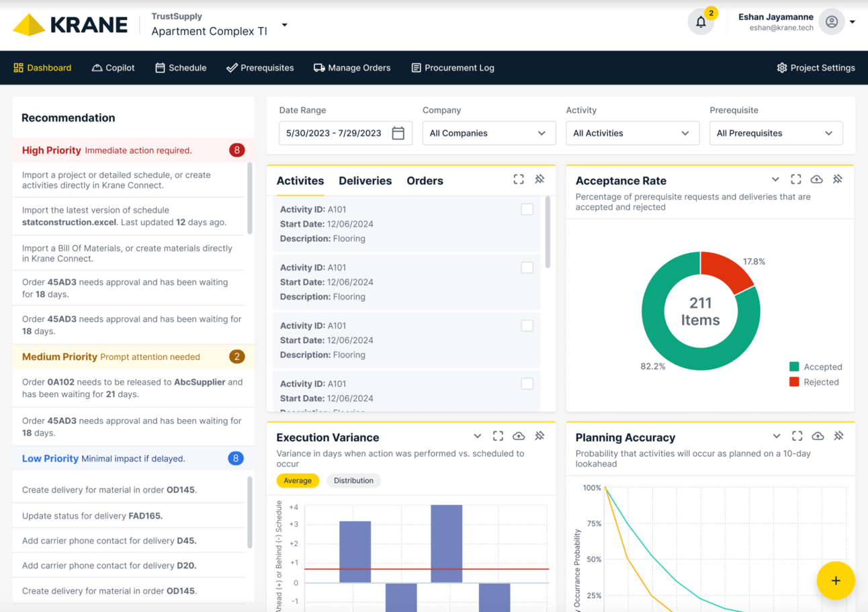Check the first A101 activity checkbox
The height and width of the screenshot is (612, 868).
click(527, 210)
